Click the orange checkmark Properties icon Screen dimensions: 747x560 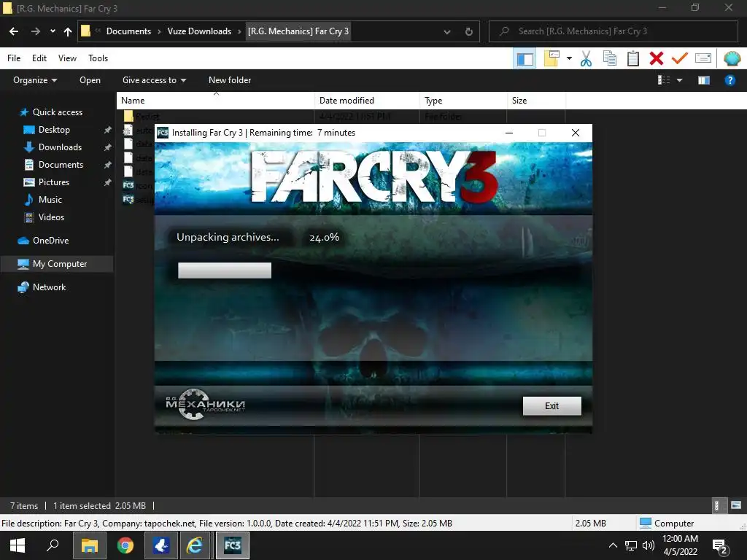coord(679,58)
